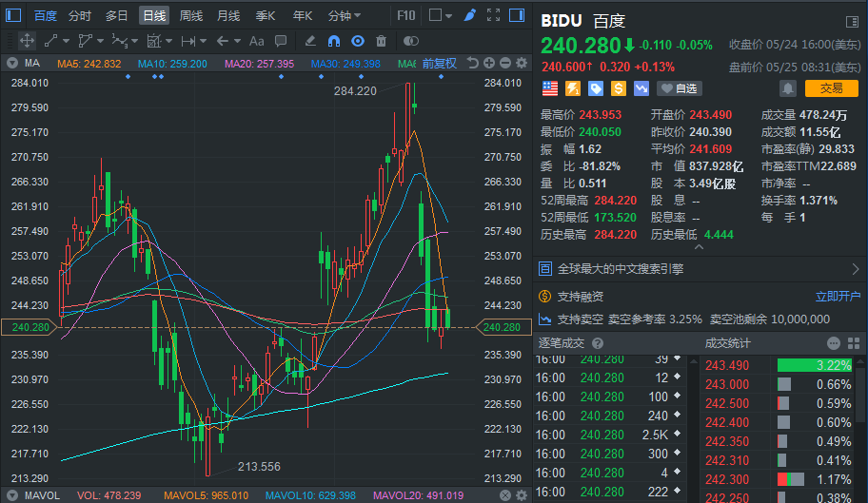
Task: Click the 3.22% volume bar at 243.490
Action: 815,365
